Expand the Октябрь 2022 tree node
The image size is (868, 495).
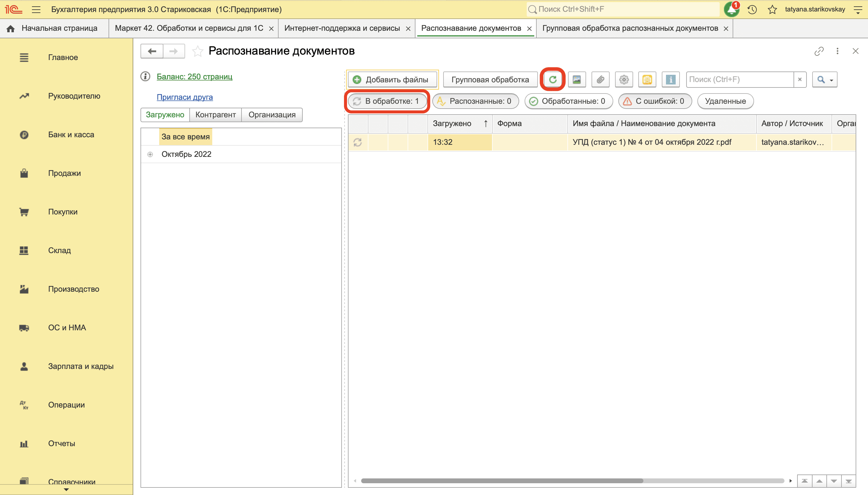pyautogui.click(x=150, y=154)
